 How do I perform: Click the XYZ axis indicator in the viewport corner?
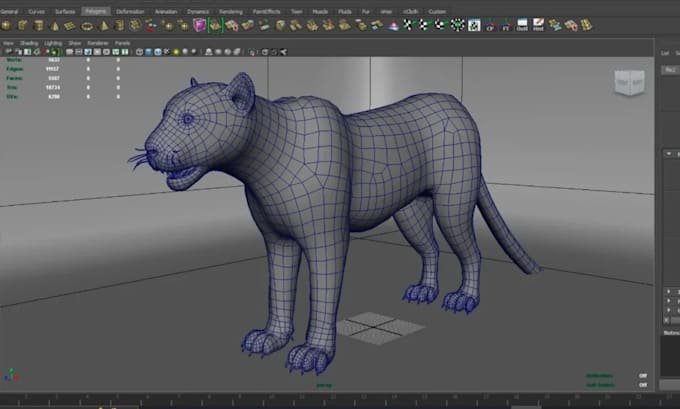coord(11,375)
